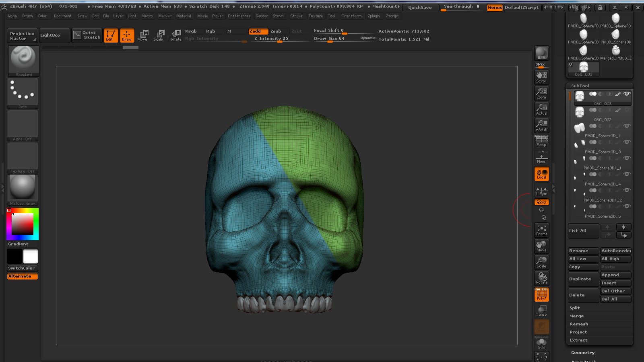Click the Duplicate subtool button
This screenshot has height=362, width=644.
(x=584, y=279)
